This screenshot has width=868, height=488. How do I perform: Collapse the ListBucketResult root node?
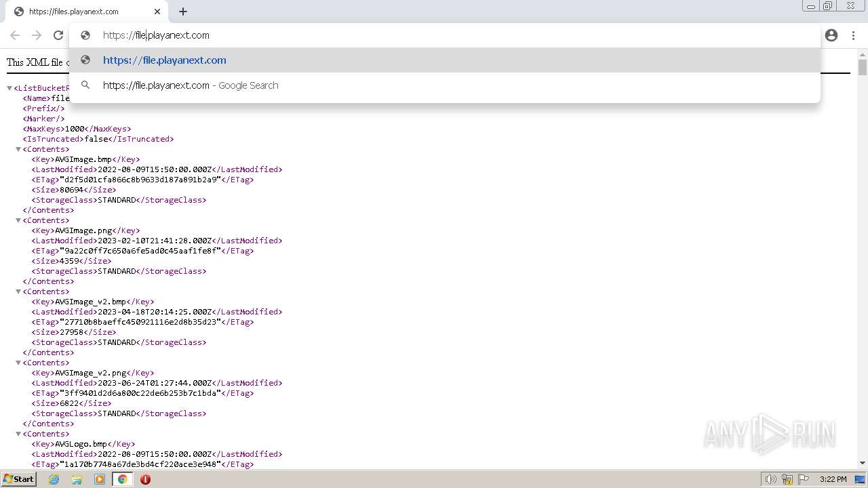pyautogui.click(x=9, y=88)
